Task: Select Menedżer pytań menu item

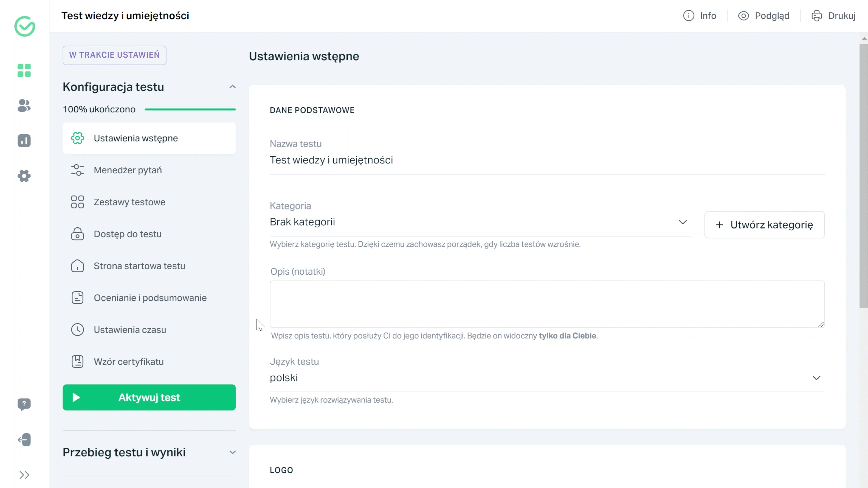Action: (x=127, y=170)
